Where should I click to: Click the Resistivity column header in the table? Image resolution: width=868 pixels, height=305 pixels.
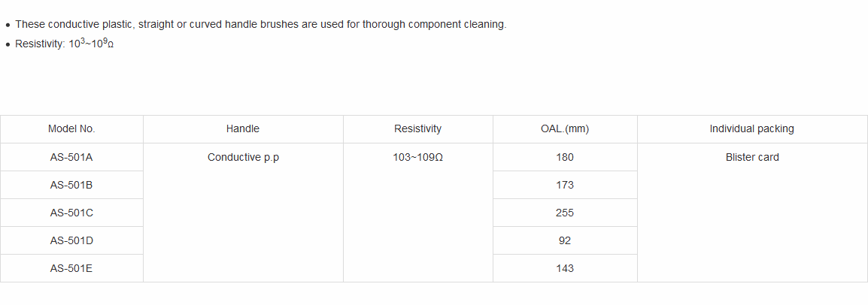pos(417,128)
